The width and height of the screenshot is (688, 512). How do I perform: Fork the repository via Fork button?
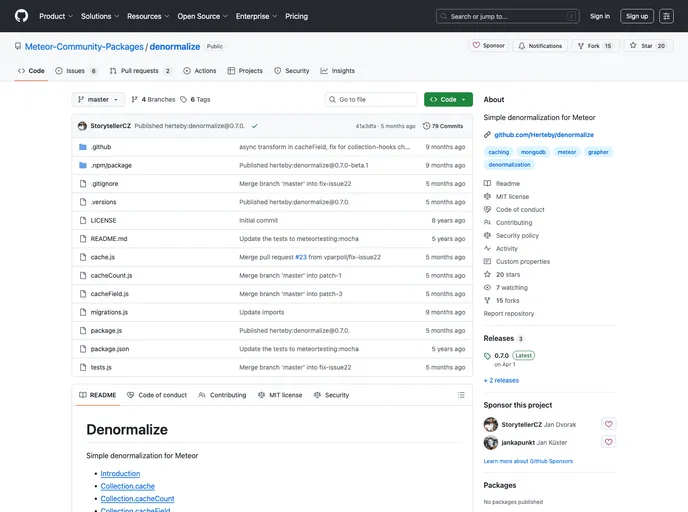pos(595,46)
